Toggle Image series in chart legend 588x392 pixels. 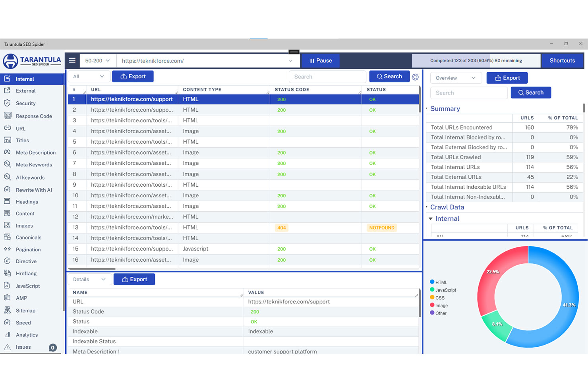click(439, 305)
